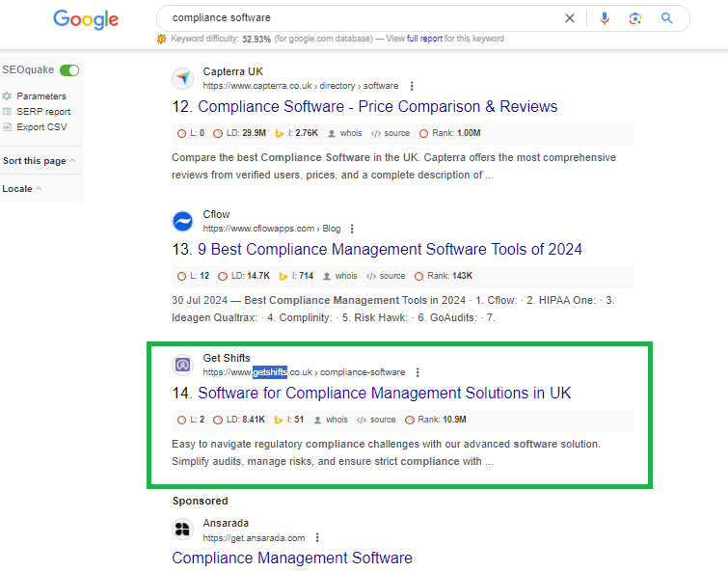Click SERP report label in SEOquake panel
Screen dimensions: 728x572
tap(43, 112)
